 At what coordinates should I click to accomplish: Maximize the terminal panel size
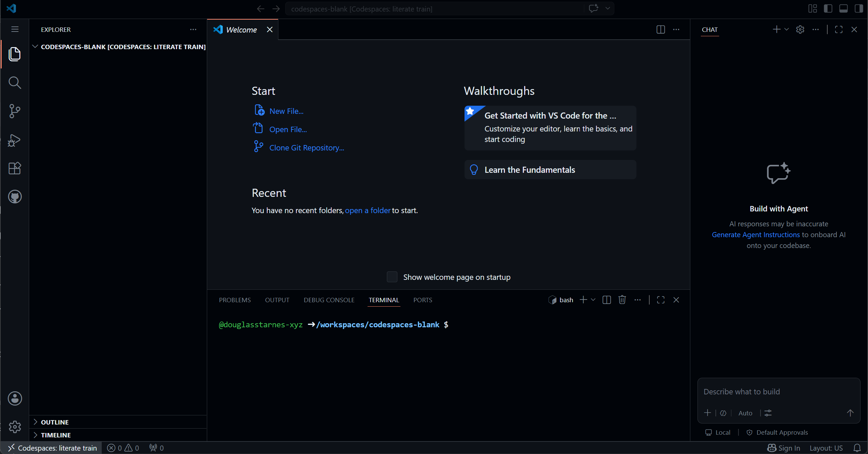pyautogui.click(x=660, y=300)
